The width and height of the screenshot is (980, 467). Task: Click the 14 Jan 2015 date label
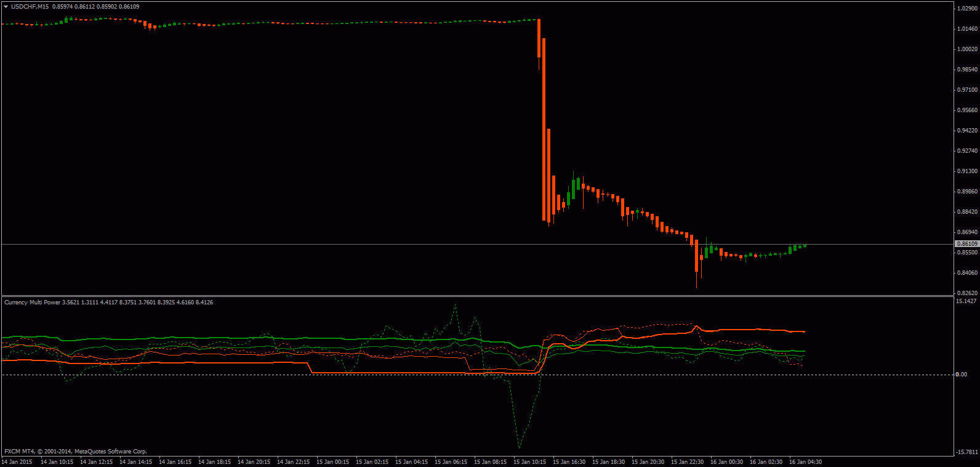17,462
